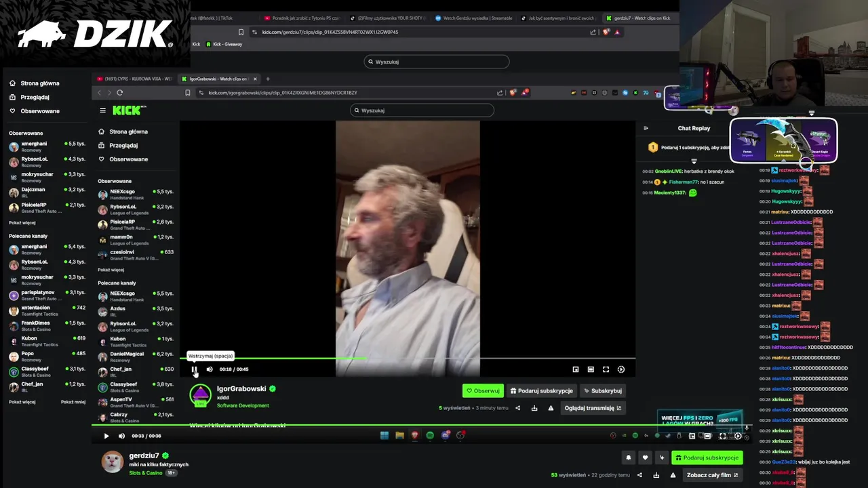
Task: Open Kick - Giveaway bookmark
Action: [224, 44]
